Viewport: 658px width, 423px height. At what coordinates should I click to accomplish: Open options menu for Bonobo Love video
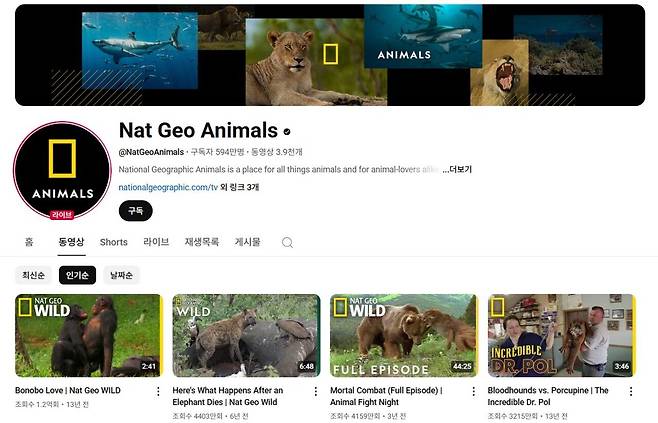[158, 391]
